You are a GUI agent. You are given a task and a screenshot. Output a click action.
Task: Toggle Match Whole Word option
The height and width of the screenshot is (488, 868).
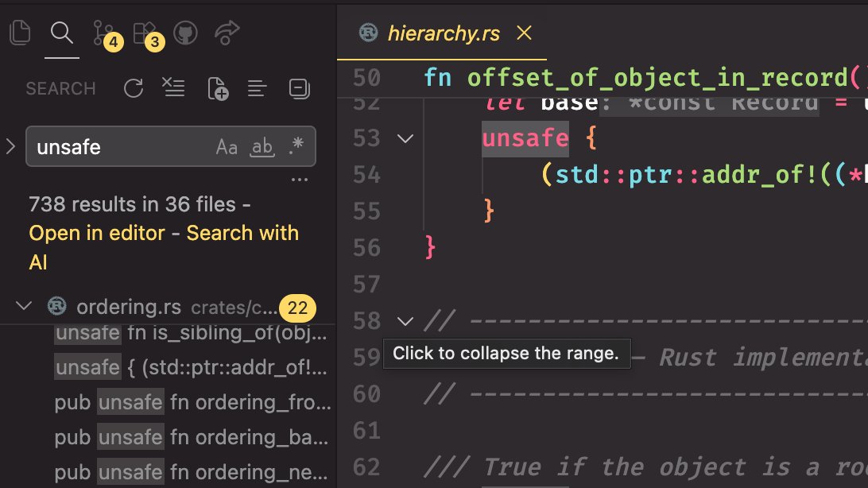click(x=262, y=147)
